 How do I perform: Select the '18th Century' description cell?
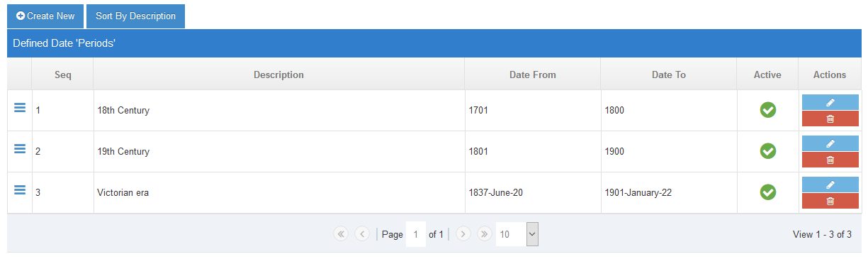click(x=278, y=110)
